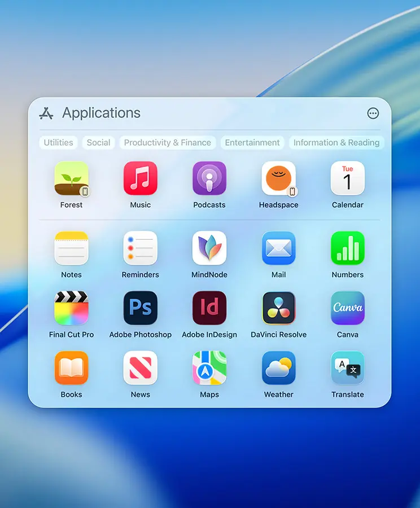Image resolution: width=420 pixels, height=508 pixels.
Task: Switch to the Social category
Action: [x=99, y=143]
